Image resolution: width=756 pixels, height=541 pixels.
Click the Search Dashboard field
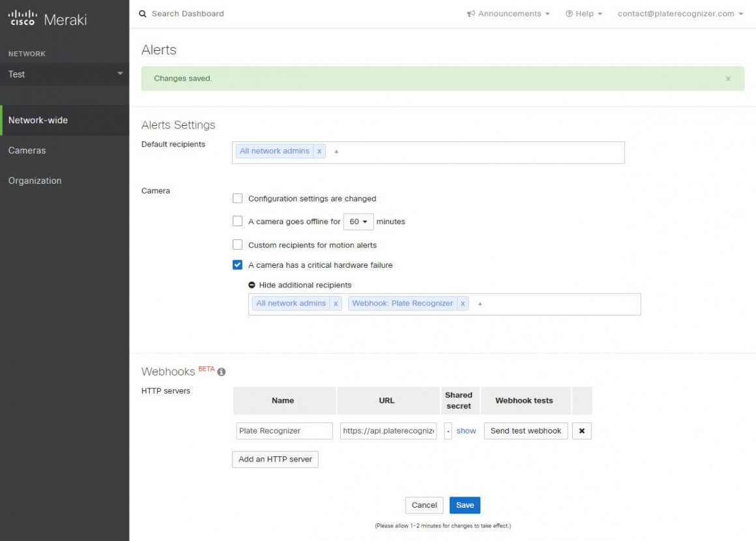click(188, 14)
